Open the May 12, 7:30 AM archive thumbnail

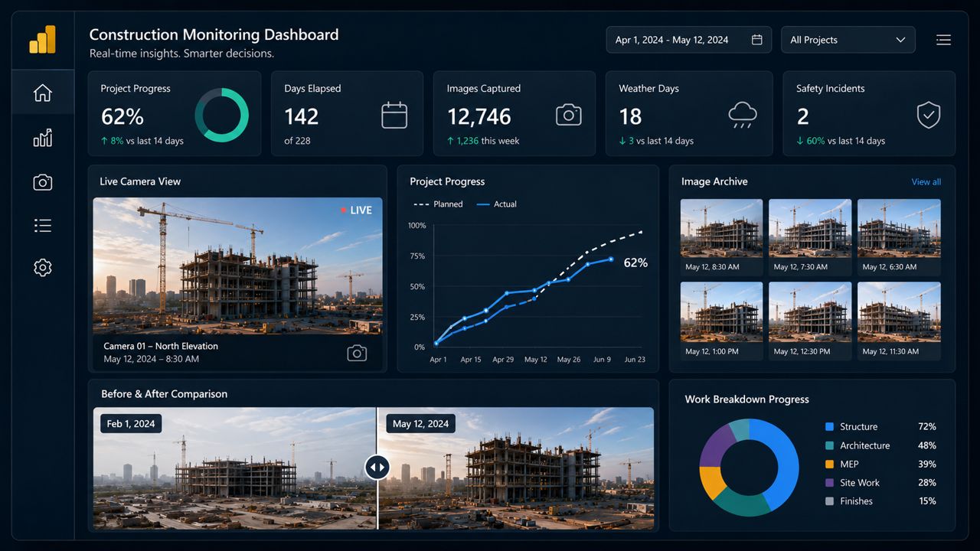tap(810, 237)
